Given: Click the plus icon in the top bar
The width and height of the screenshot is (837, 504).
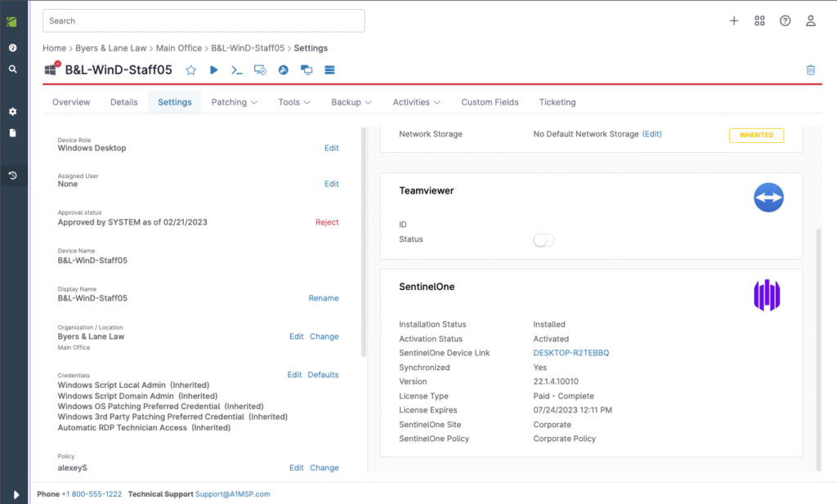Looking at the screenshot, I should pos(734,20).
